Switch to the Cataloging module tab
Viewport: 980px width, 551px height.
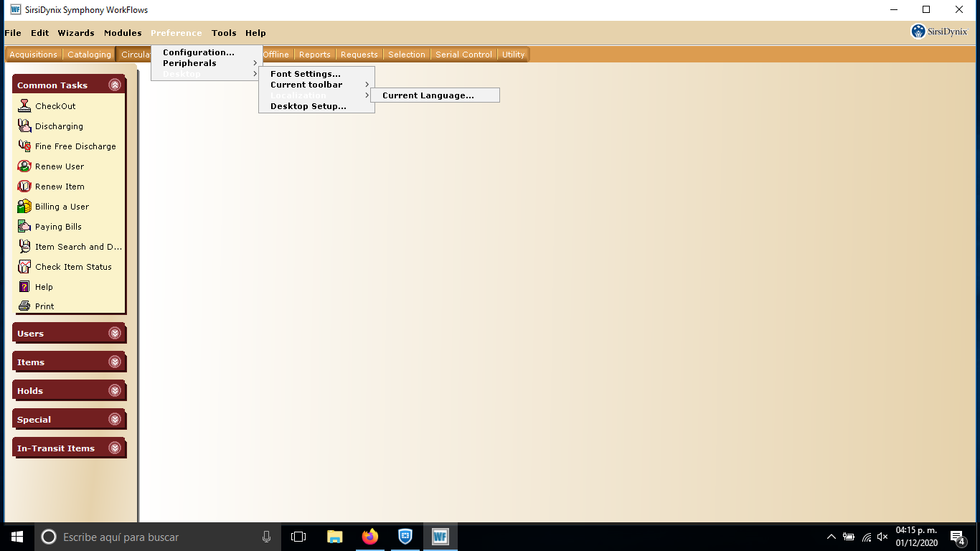[89, 55]
